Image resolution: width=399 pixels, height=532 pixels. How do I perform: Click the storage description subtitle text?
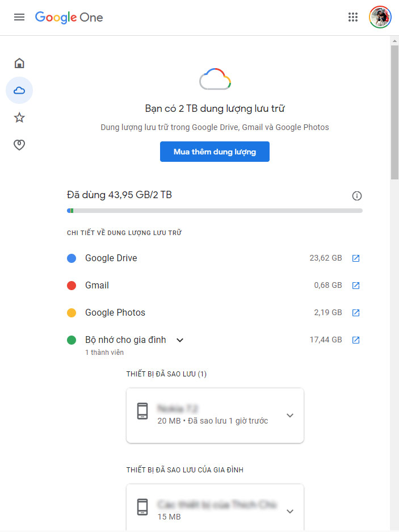(x=215, y=127)
